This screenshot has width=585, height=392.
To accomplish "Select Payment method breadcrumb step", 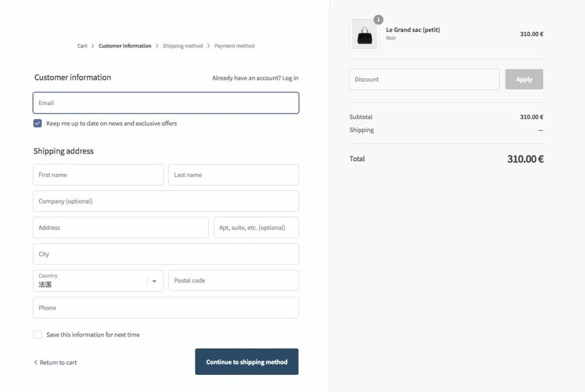I will (x=234, y=46).
